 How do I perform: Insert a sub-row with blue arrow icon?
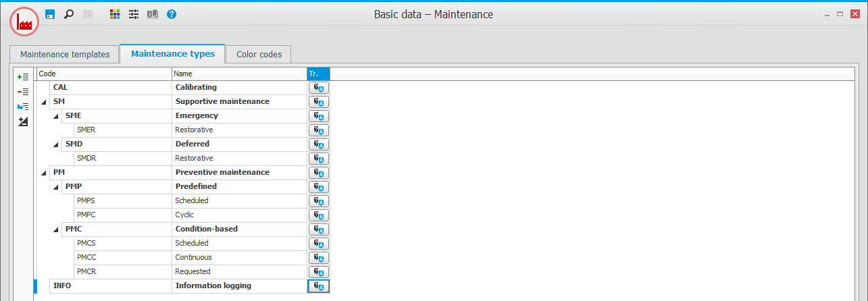23,107
